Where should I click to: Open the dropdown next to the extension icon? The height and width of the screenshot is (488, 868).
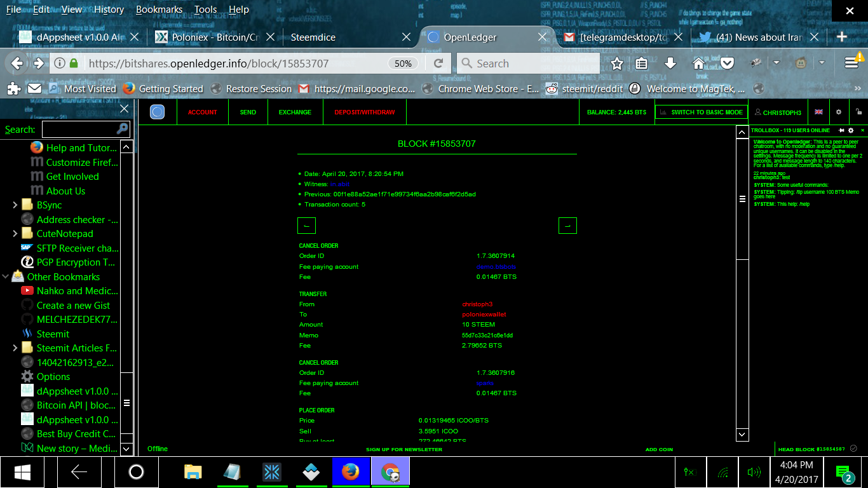776,63
